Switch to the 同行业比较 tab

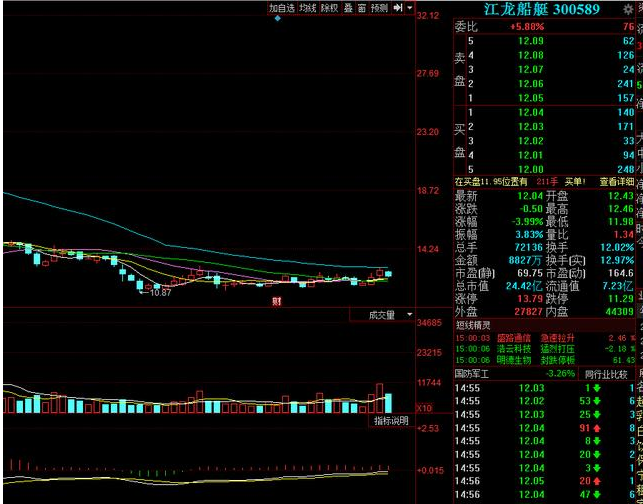pyautogui.click(x=606, y=374)
